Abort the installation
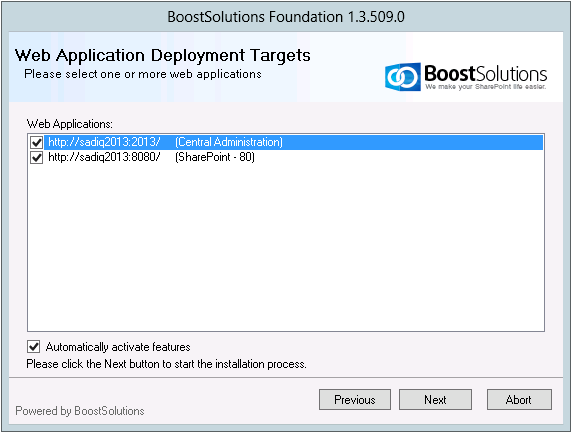The width and height of the screenshot is (572, 433). tap(519, 400)
